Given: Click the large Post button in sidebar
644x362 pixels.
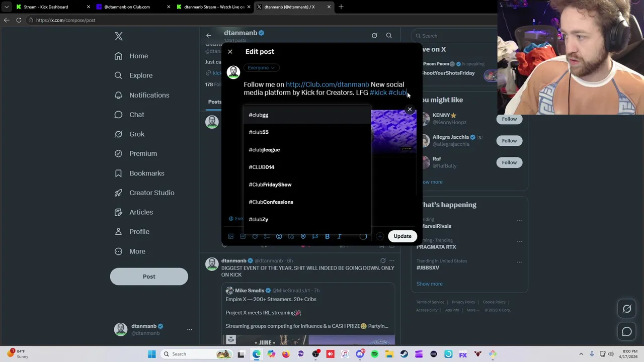Looking at the screenshot, I should [x=149, y=277].
